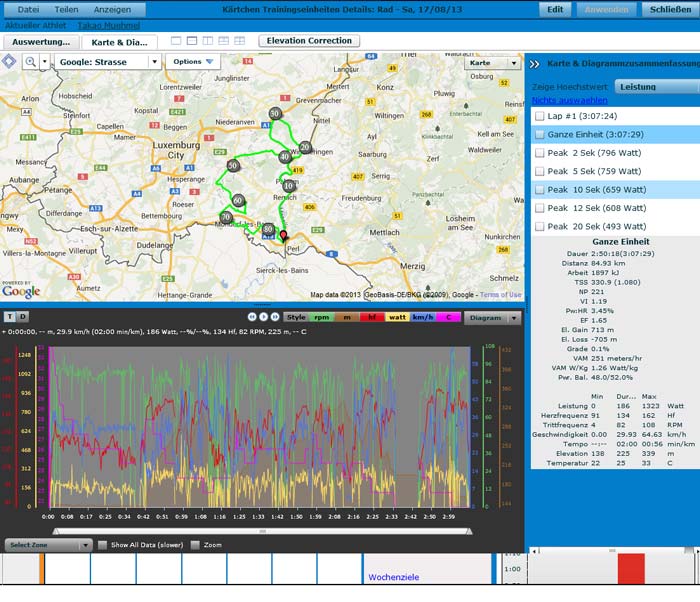Open the Diagram dropdown

pos(492,318)
